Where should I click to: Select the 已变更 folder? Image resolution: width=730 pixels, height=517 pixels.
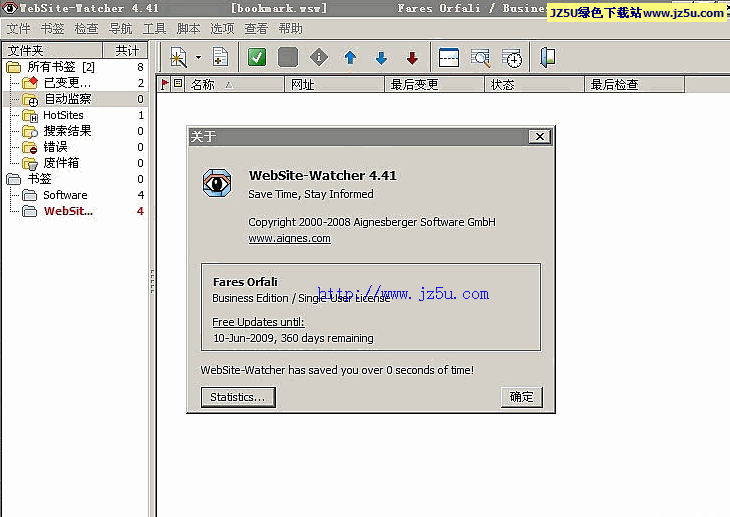pos(67,83)
